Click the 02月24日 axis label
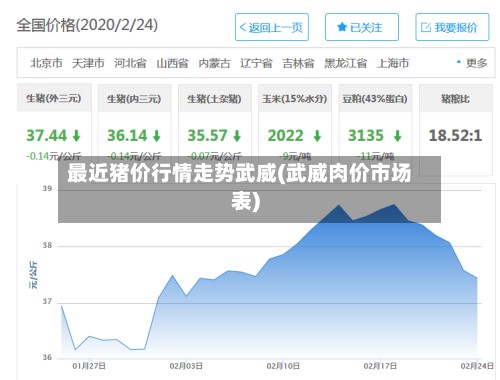Image resolution: width=500 pixels, height=380 pixels. tap(477, 366)
